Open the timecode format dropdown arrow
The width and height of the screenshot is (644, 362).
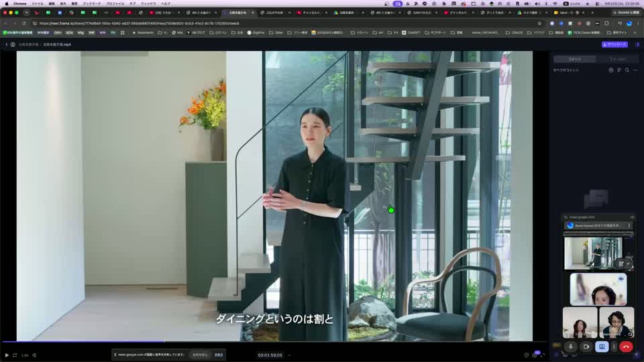click(289, 355)
